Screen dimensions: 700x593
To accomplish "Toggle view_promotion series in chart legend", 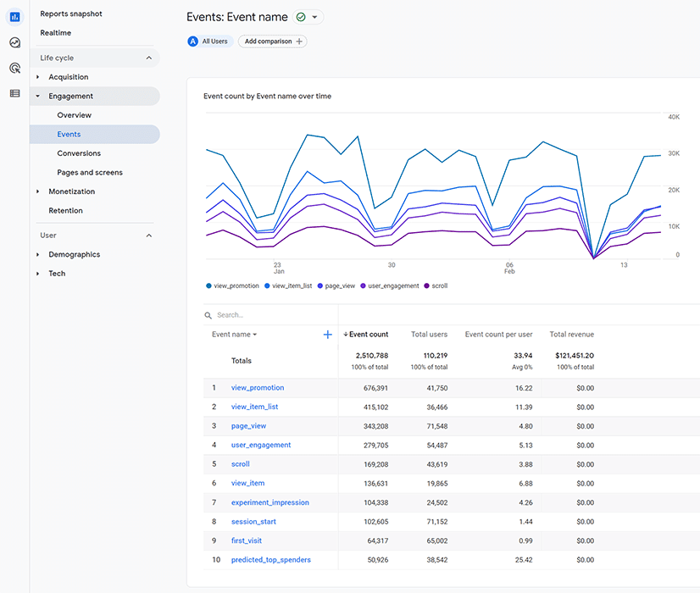I will (232, 285).
